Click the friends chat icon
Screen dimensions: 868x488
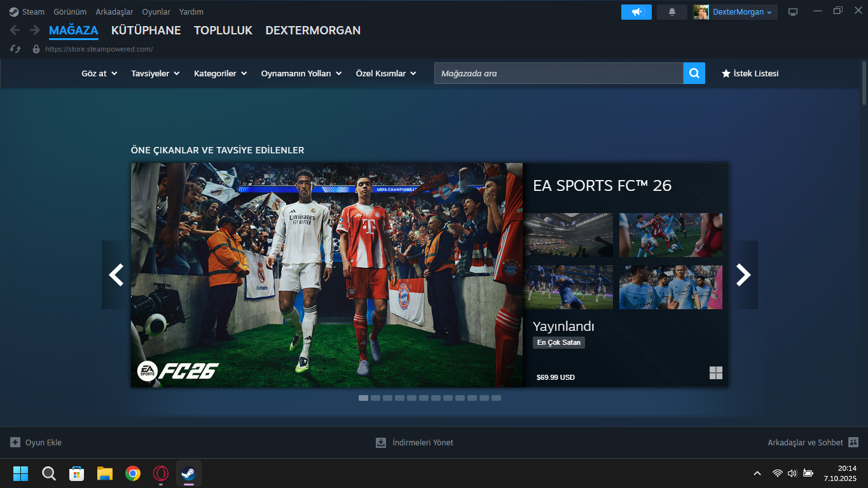tap(853, 442)
